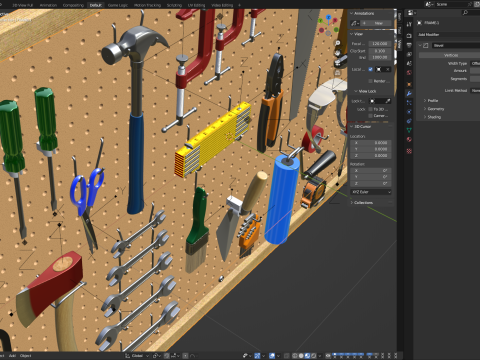This screenshot has height=360, width=480.
Task: Toggle proportional editing in viewport header
Action: coord(185,356)
